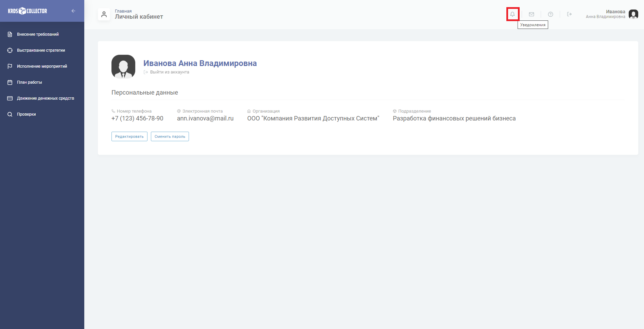
Task: Click the Анна Владимировна text in header
Action: click(x=606, y=17)
